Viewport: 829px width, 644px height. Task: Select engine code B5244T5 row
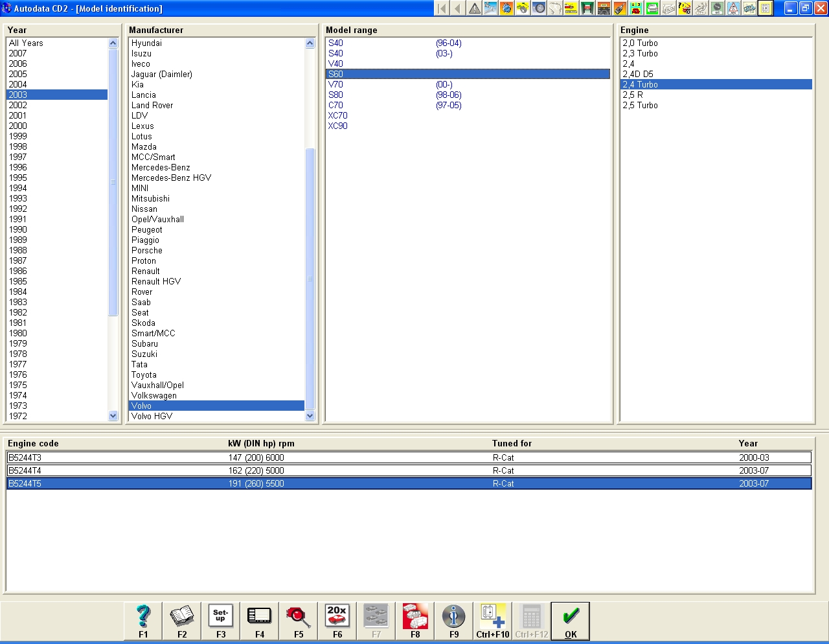click(409, 483)
